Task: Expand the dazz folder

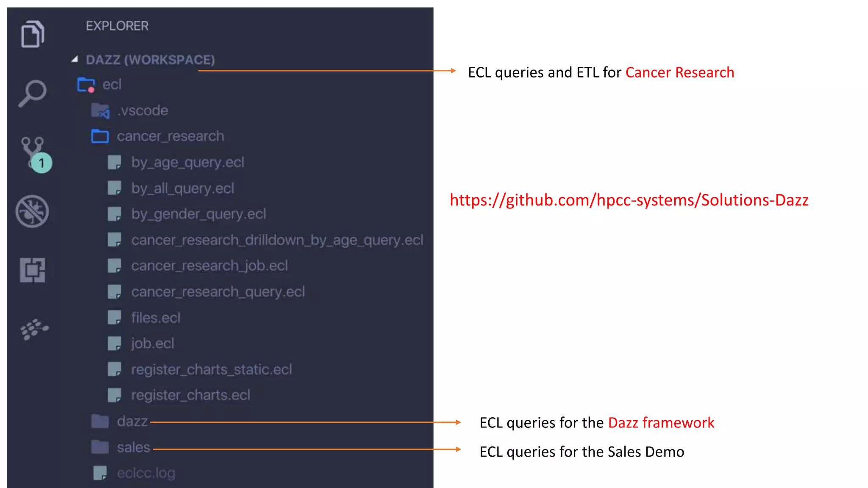Action: click(x=132, y=421)
